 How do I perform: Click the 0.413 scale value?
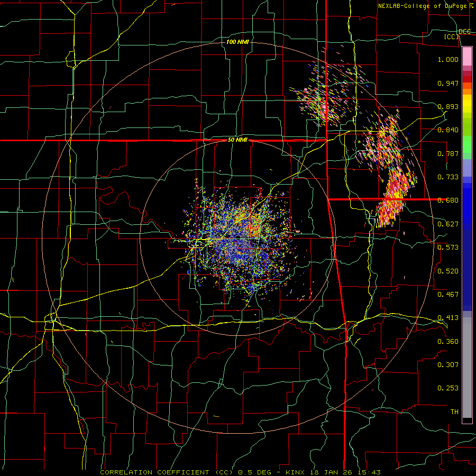tap(448, 318)
